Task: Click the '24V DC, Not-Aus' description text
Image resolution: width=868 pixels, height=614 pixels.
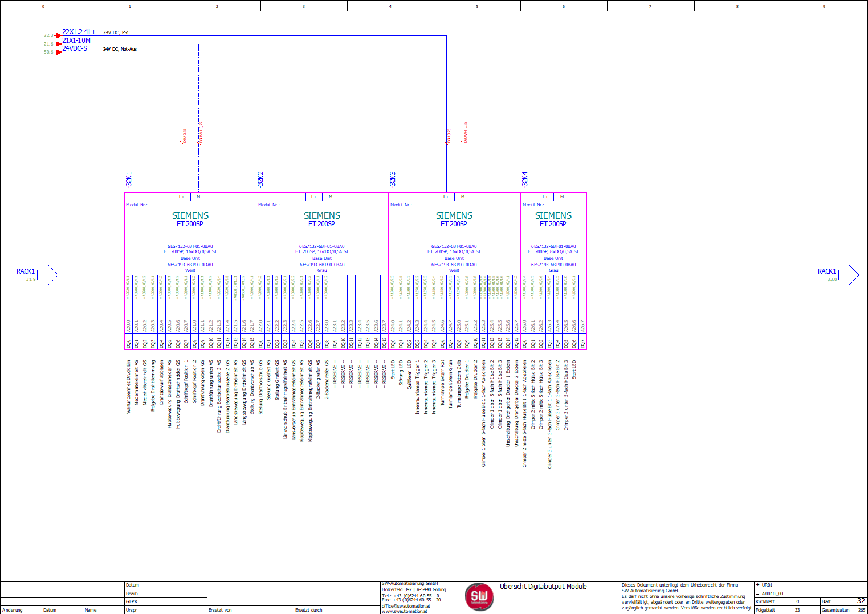Action: click(x=120, y=49)
